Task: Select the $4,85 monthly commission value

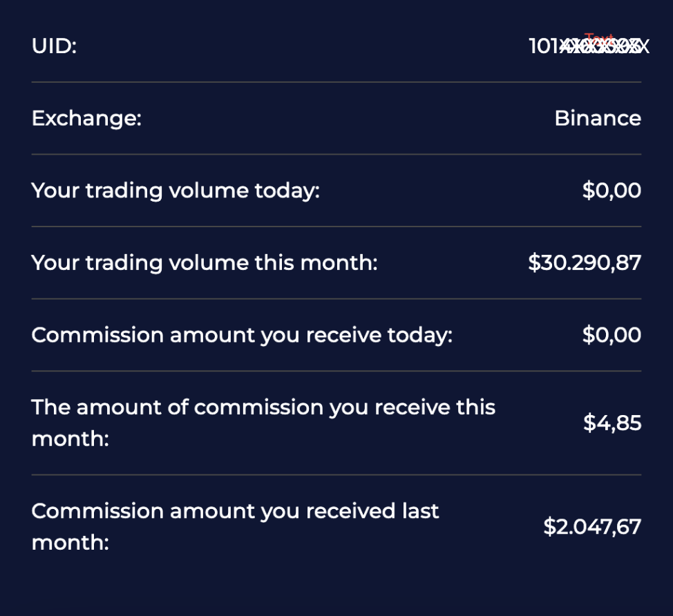Action: [x=612, y=423]
